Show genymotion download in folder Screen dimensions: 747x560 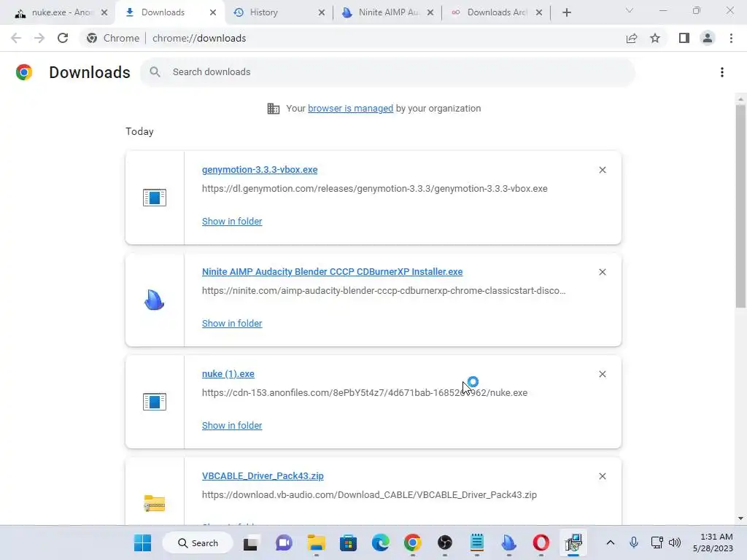coord(232,222)
